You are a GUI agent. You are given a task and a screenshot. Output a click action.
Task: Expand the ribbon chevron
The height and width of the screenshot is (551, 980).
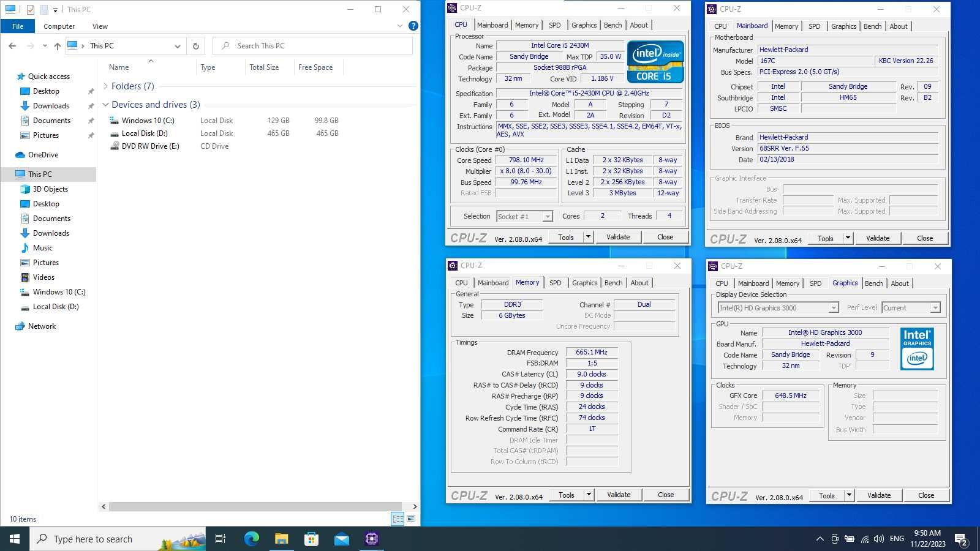pyautogui.click(x=399, y=26)
